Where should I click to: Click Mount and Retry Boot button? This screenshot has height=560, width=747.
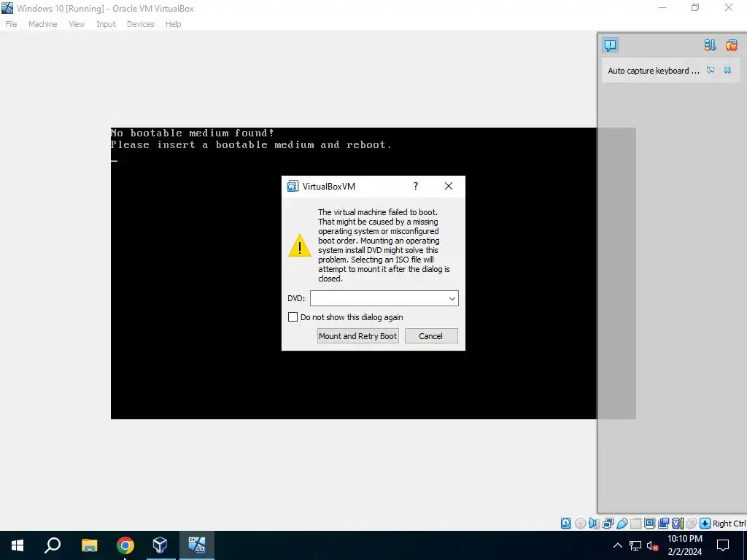point(357,335)
